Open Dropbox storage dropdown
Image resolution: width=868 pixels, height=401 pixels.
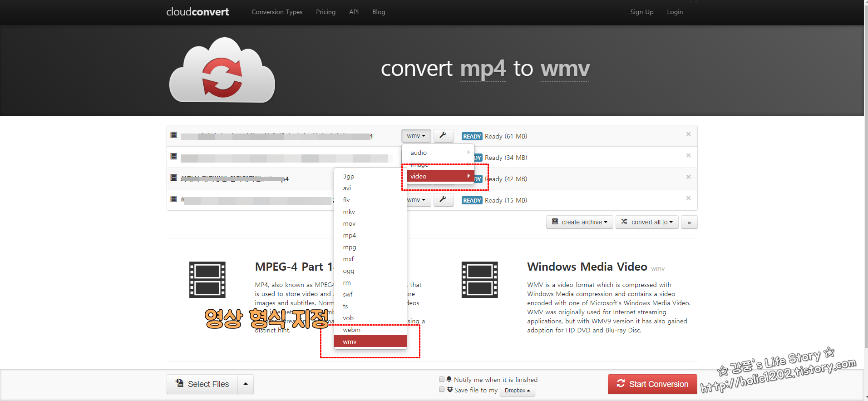[518, 391]
